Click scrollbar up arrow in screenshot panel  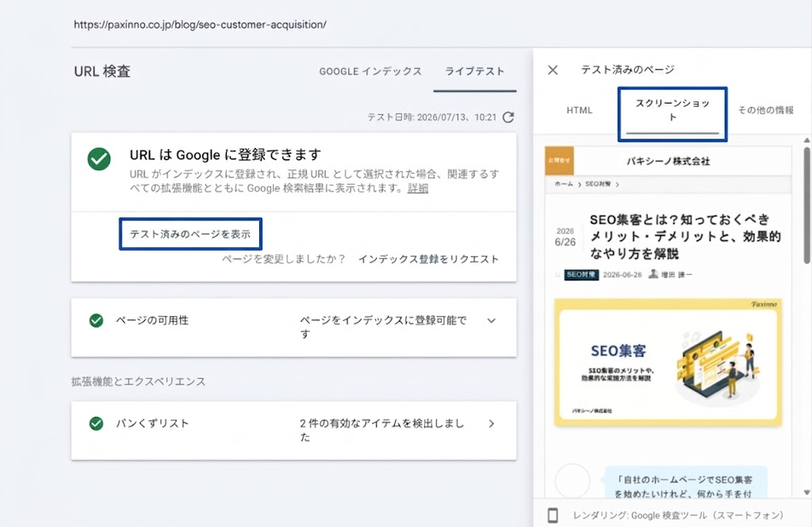[x=806, y=140]
